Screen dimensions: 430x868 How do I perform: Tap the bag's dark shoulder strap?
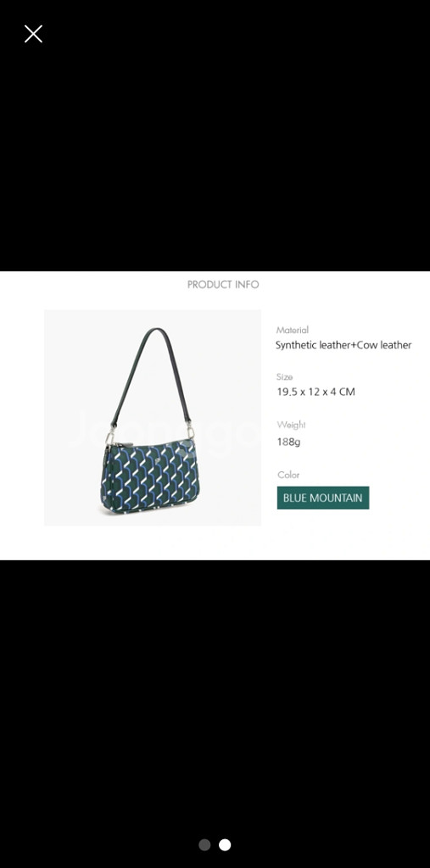coord(151,372)
